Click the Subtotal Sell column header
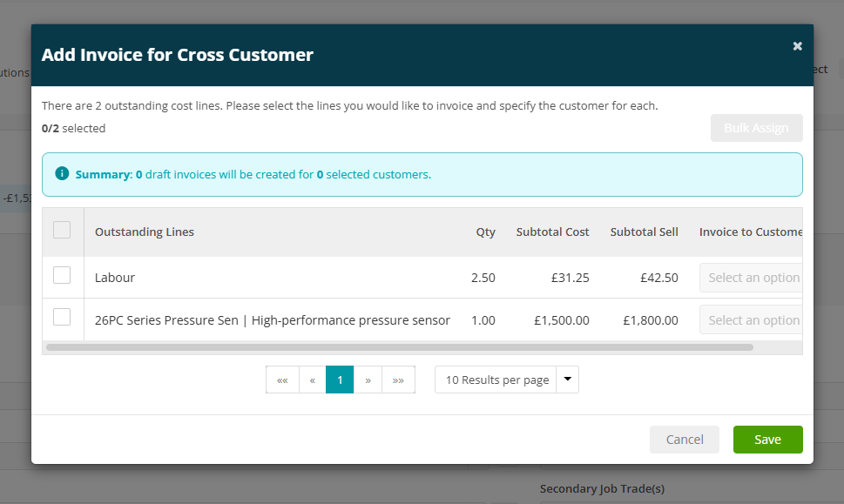The height and width of the screenshot is (504, 844). 645,232
